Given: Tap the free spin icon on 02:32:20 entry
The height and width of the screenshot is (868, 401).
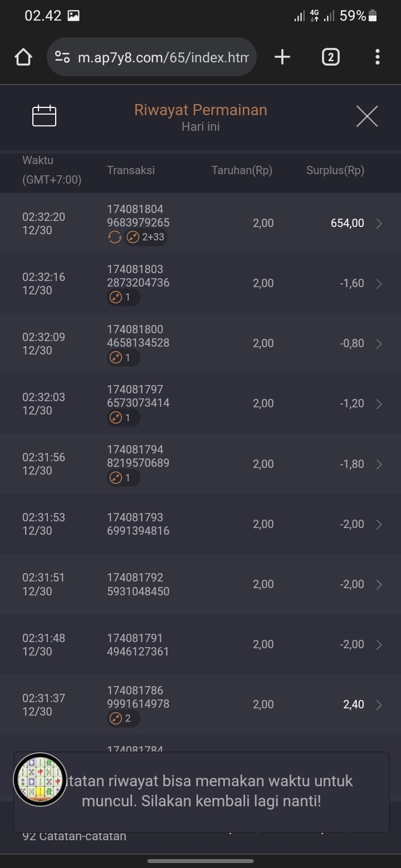Looking at the screenshot, I should (x=114, y=238).
